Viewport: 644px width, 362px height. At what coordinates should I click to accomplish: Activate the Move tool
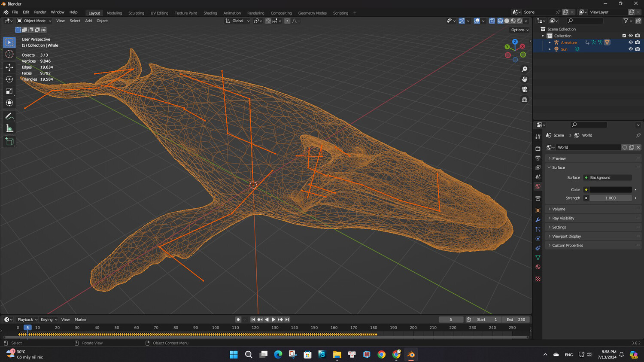coord(9,67)
